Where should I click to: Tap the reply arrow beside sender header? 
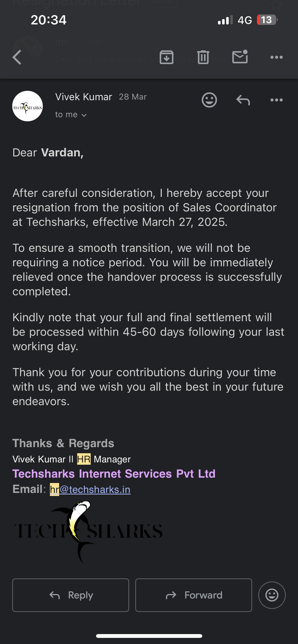[243, 100]
